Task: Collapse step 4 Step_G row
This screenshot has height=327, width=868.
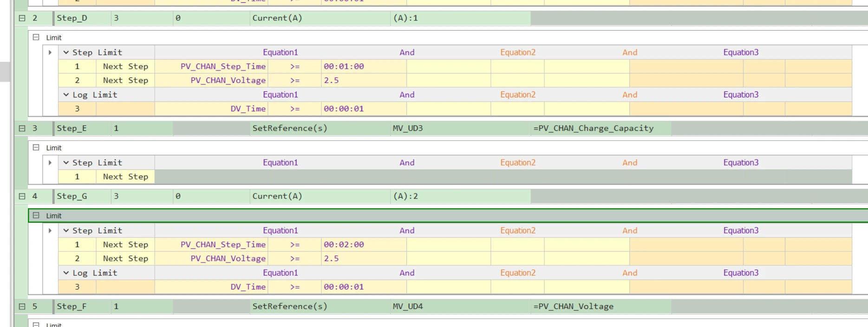Action: (22, 196)
